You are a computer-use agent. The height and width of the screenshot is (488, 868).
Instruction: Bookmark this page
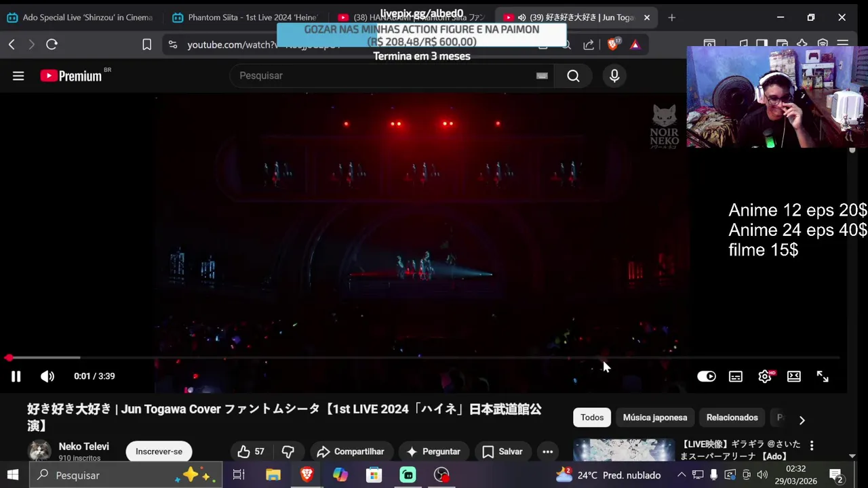click(x=146, y=45)
